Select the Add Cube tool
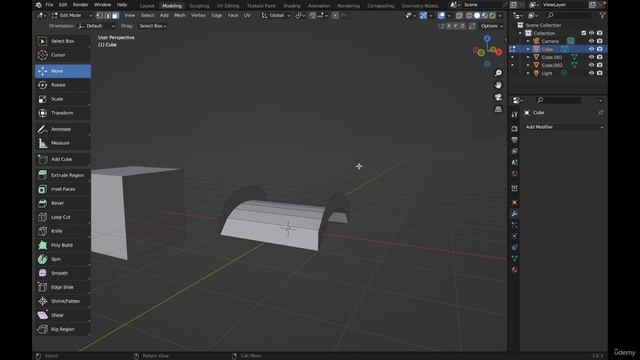640x360 pixels. tap(63, 159)
